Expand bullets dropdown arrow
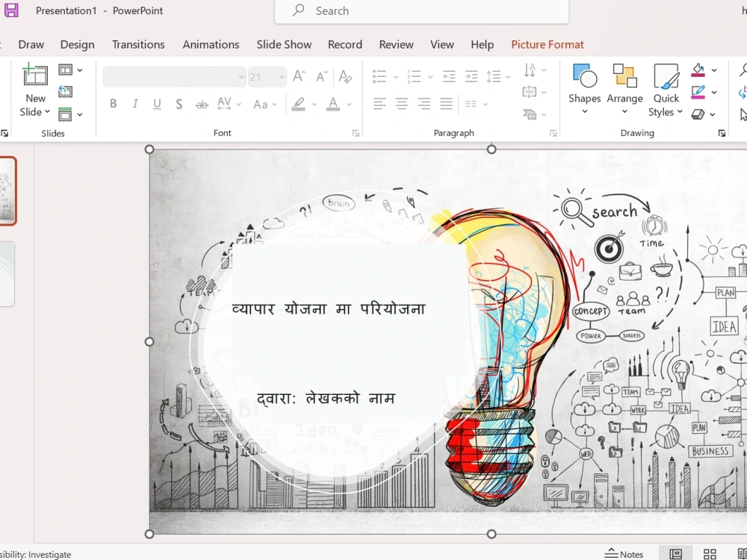 [x=395, y=77]
